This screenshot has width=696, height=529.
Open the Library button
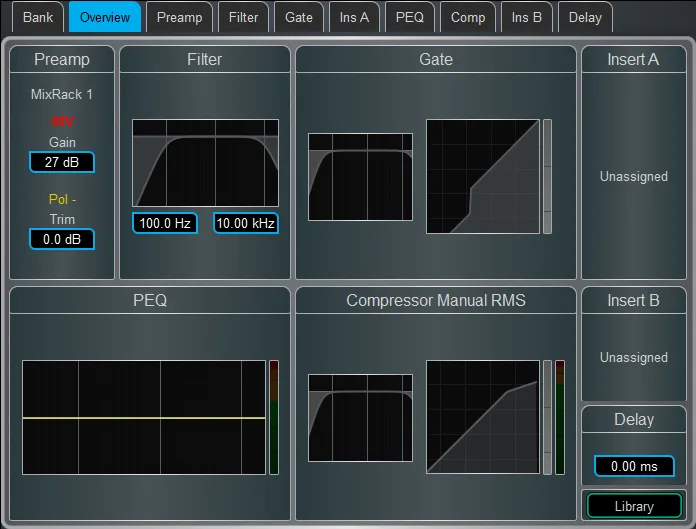[634, 506]
